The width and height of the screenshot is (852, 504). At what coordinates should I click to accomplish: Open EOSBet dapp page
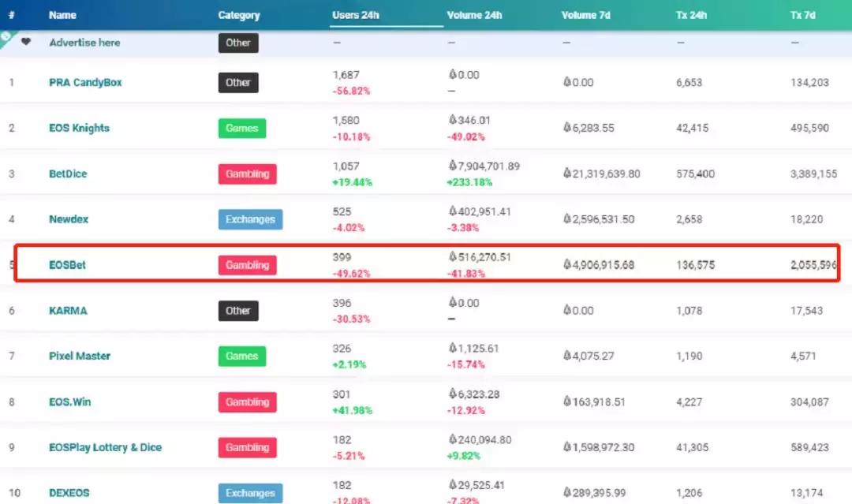tap(67, 265)
